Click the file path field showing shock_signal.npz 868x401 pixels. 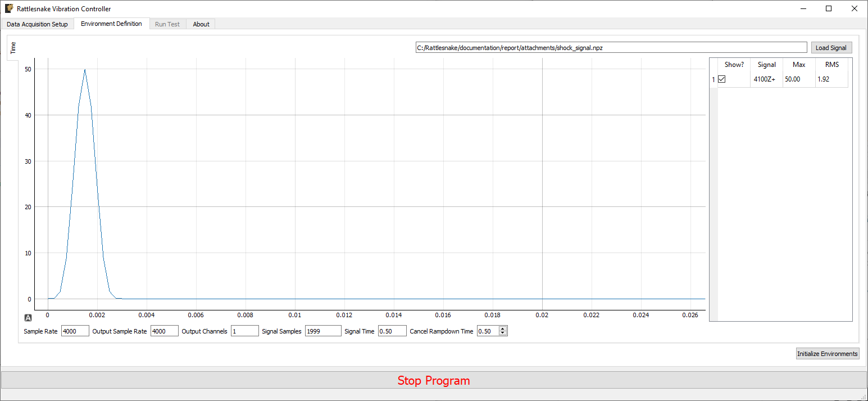[611, 47]
